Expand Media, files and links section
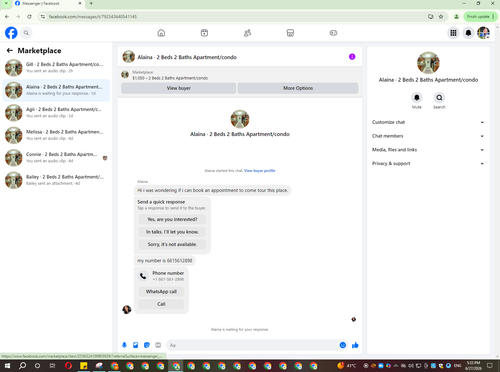This screenshot has height=372, width=500. [x=428, y=150]
